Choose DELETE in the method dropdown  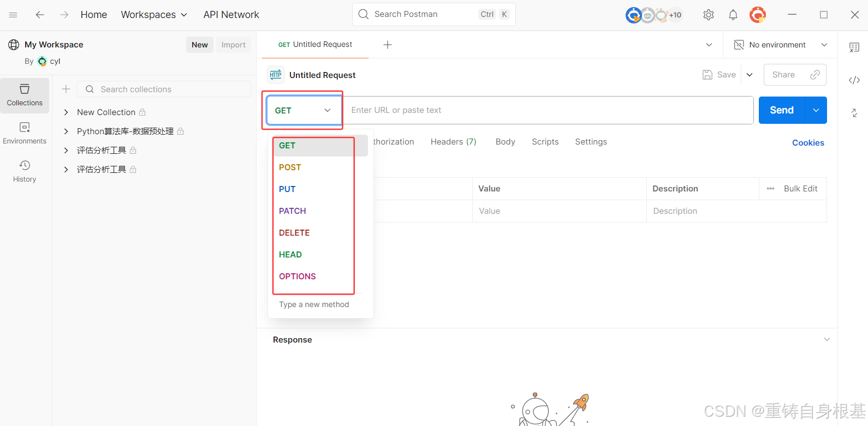[294, 233]
